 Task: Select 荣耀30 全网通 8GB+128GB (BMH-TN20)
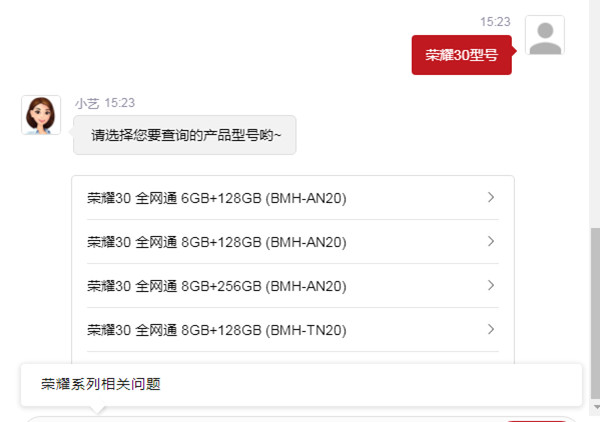click(x=293, y=330)
